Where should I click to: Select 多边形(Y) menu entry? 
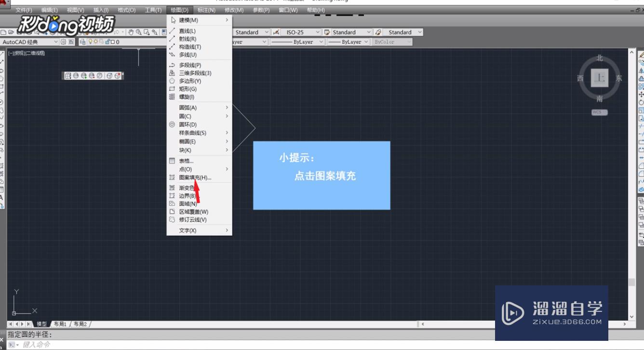[x=200, y=81]
